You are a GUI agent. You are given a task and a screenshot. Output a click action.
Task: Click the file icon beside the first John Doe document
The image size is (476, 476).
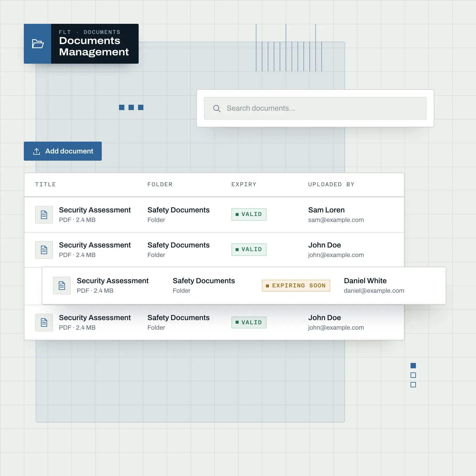coord(44,250)
